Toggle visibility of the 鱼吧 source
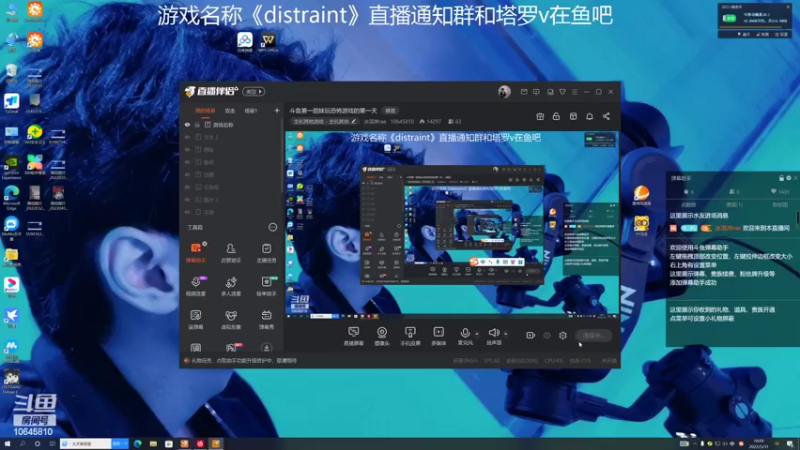800x450 pixels. [x=187, y=162]
